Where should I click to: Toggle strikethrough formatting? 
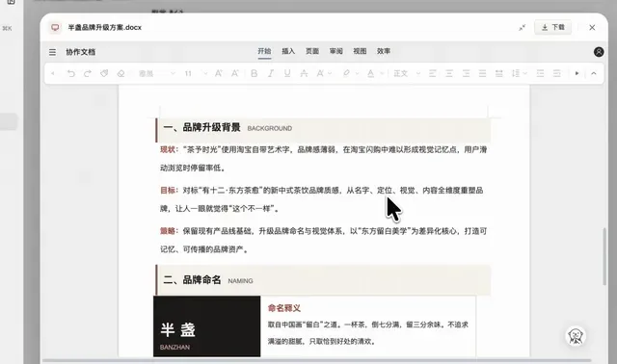click(x=304, y=73)
